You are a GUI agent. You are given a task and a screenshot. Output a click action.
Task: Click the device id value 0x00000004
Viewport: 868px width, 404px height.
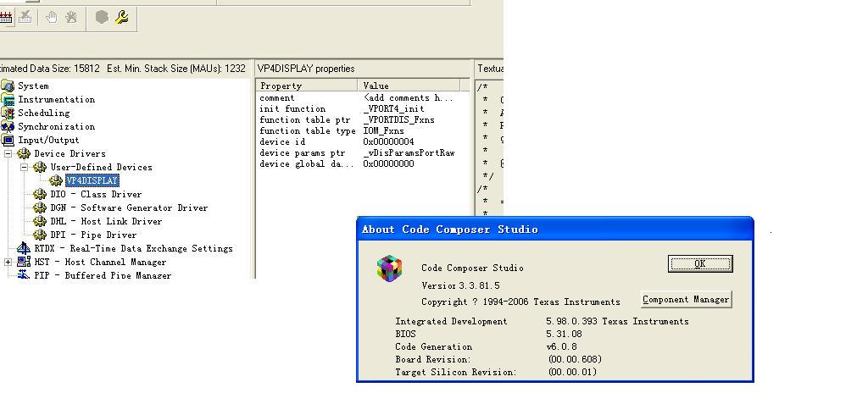[x=388, y=141]
